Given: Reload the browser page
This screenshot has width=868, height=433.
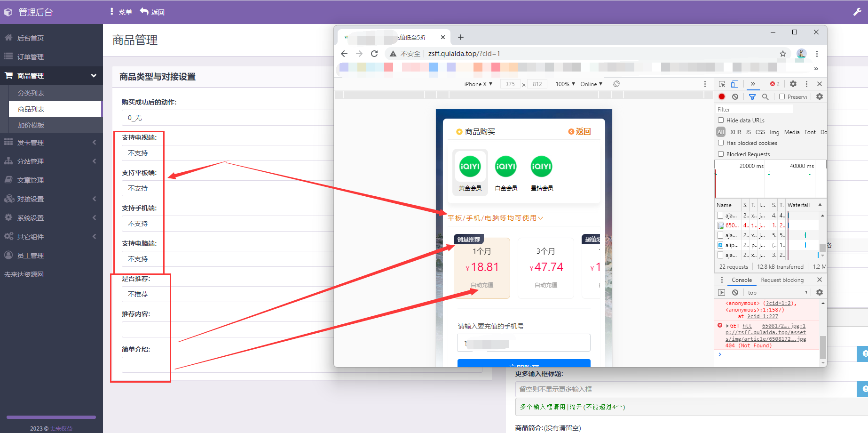Looking at the screenshot, I should 374,54.
